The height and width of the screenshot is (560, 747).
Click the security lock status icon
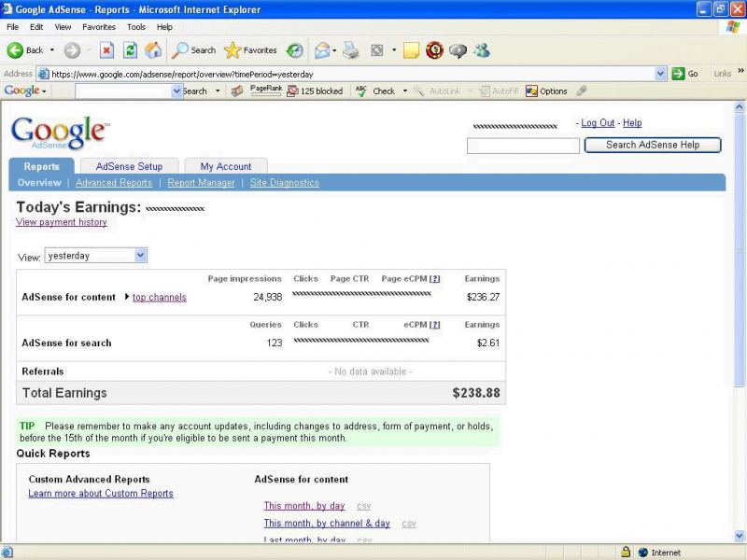pyautogui.click(x=626, y=552)
